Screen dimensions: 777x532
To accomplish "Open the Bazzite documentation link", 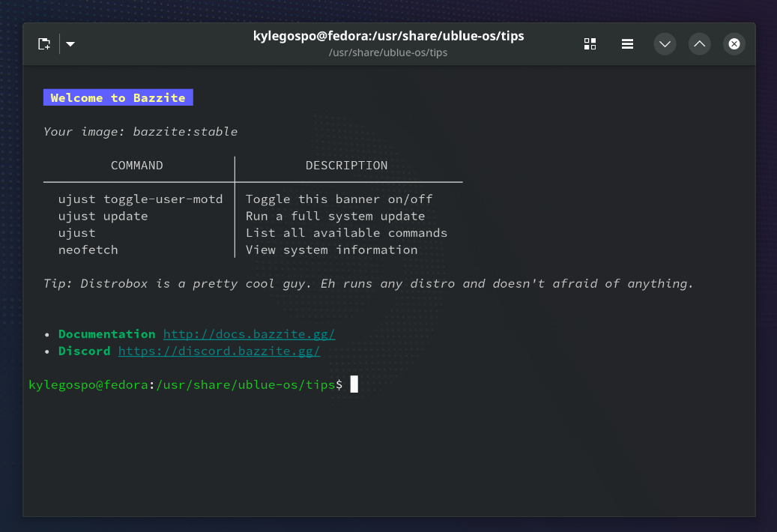I will click(249, 334).
